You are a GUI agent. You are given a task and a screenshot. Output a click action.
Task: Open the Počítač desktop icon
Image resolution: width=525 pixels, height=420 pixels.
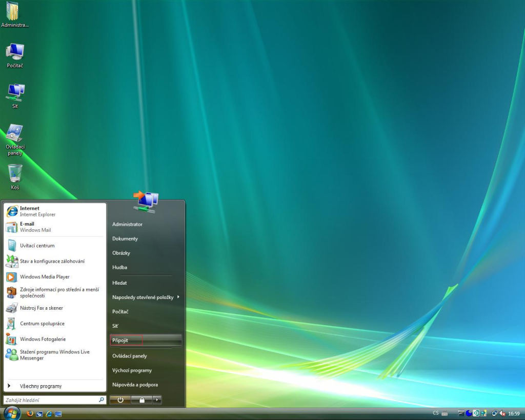pos(15,52)
